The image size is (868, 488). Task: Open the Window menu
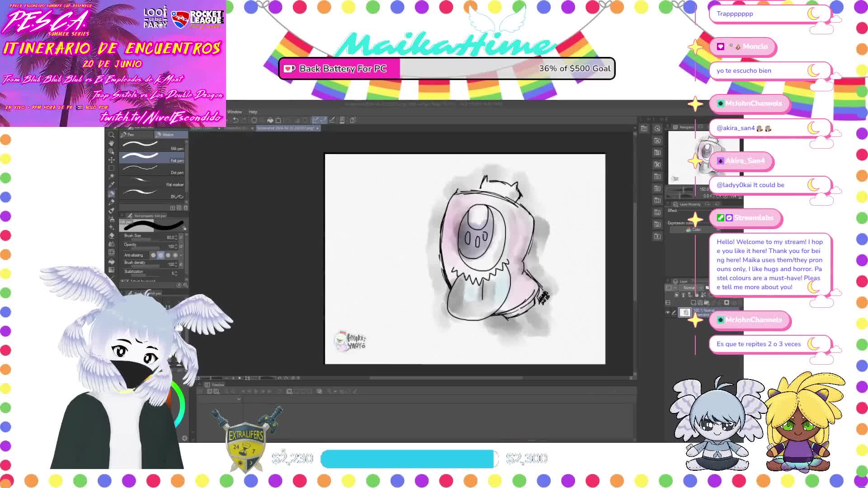[234, 112]
